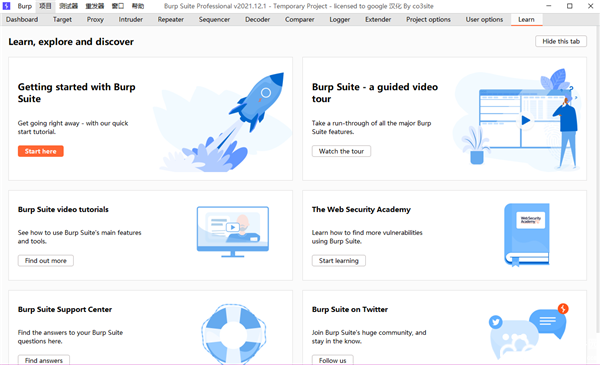Click The Web Security Academy heading
Screen dimensions: 600x365
click(x=361, y=209)
